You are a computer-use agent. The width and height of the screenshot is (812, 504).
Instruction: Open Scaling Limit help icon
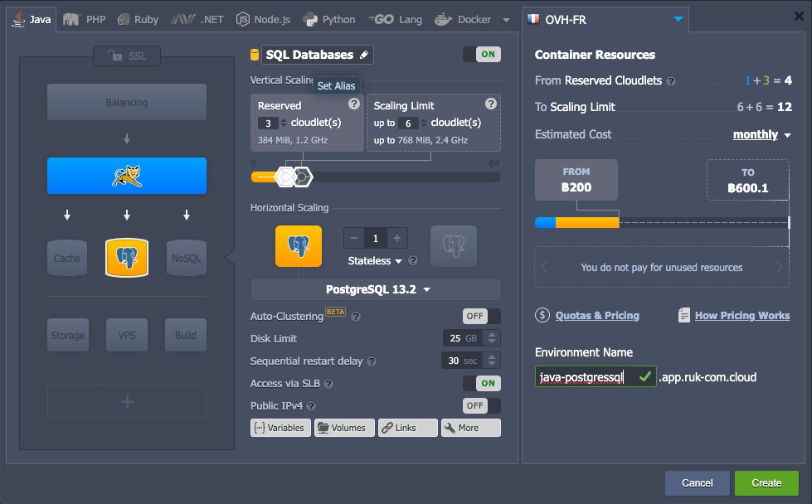pyautogui.click(x=491, y=104)
